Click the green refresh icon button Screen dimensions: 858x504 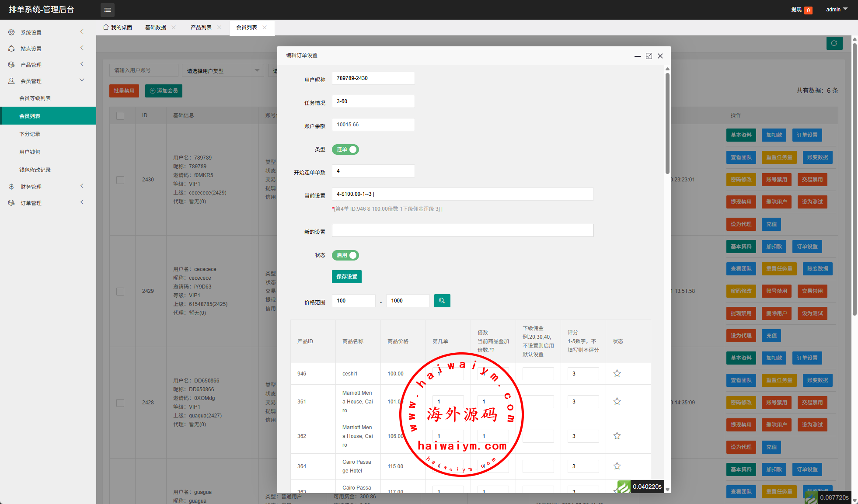834,43
